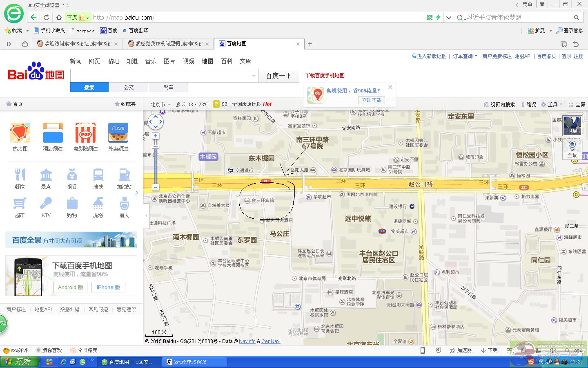Open the Windows 开始 start button
This screenshot has width=588, height=368.
[x=20, y=362]
